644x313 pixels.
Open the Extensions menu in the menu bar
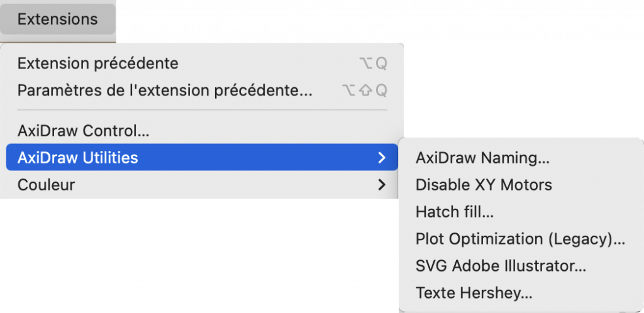point(57,19)
